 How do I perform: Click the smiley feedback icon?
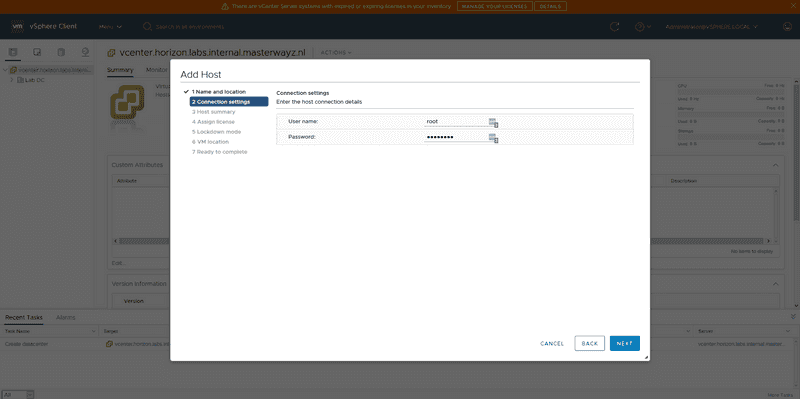[x=787, y=27]
